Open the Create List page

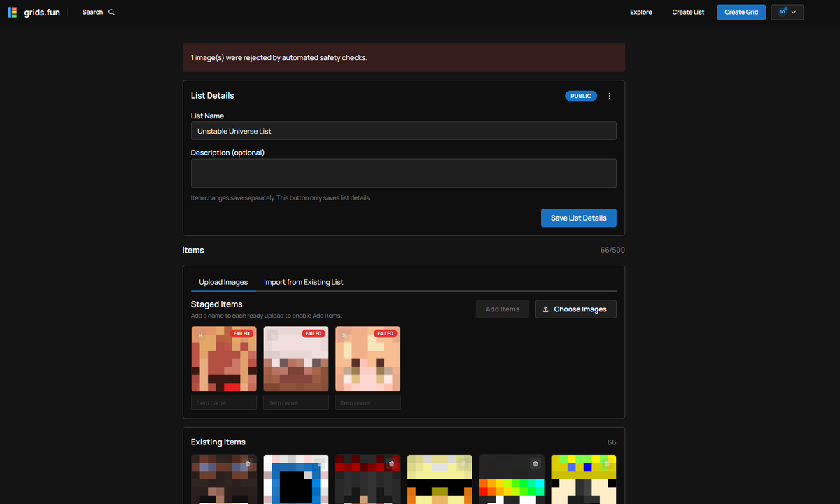(688, 13)
